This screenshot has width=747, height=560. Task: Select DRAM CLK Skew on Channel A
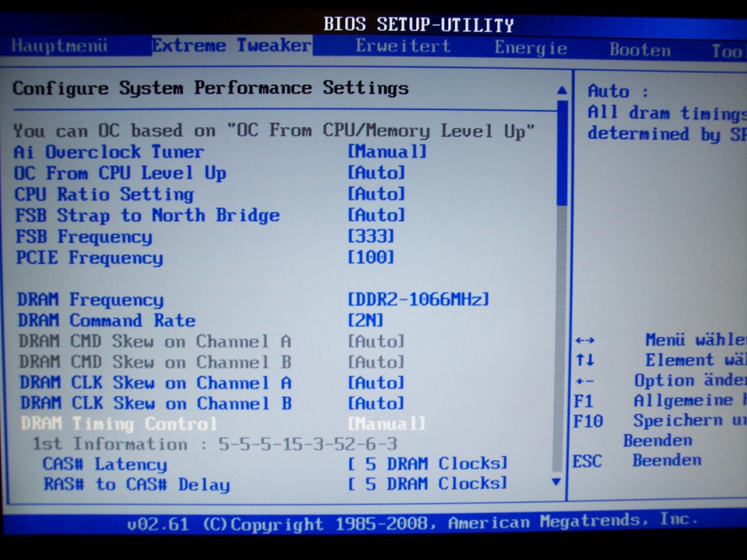tap(156, 383)
